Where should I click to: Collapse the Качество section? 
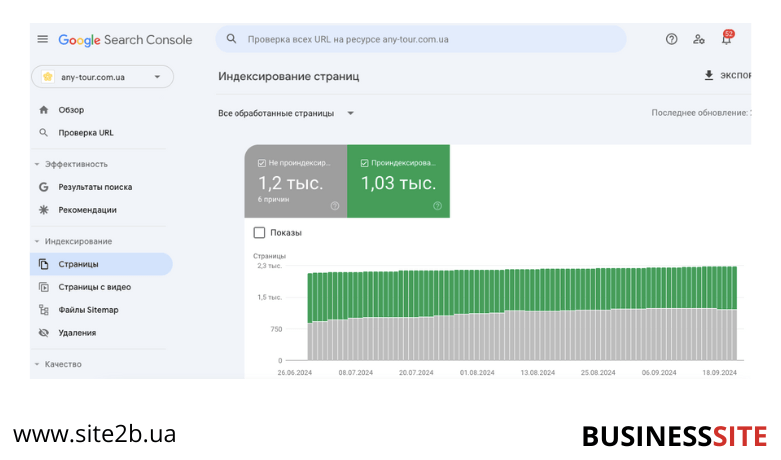click(37, 364)
